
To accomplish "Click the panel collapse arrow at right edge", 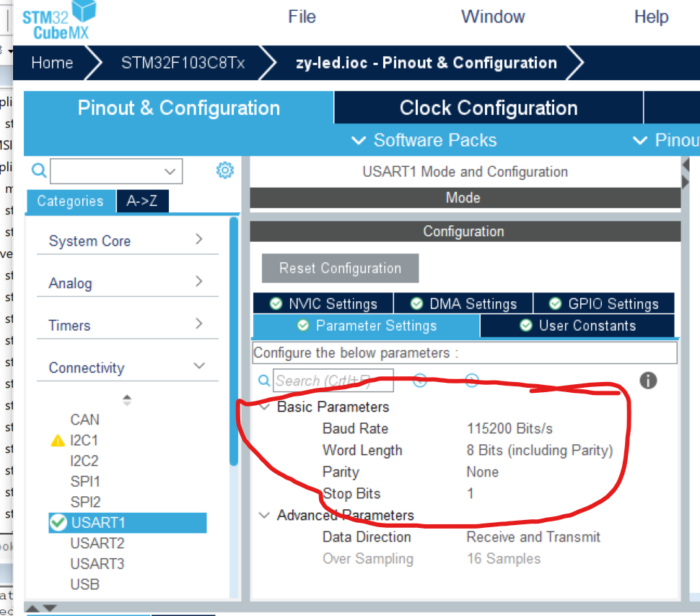I will click(x=686, y=165).
